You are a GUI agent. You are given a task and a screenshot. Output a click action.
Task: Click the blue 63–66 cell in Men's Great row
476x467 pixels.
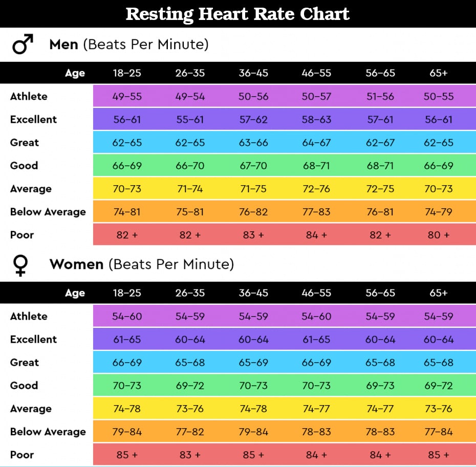click(253, 143)
